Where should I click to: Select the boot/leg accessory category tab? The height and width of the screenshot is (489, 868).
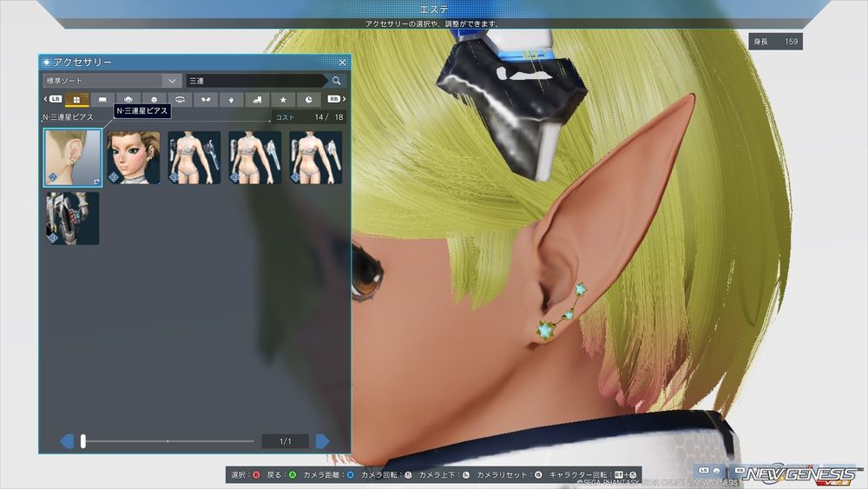pos(257,100)
